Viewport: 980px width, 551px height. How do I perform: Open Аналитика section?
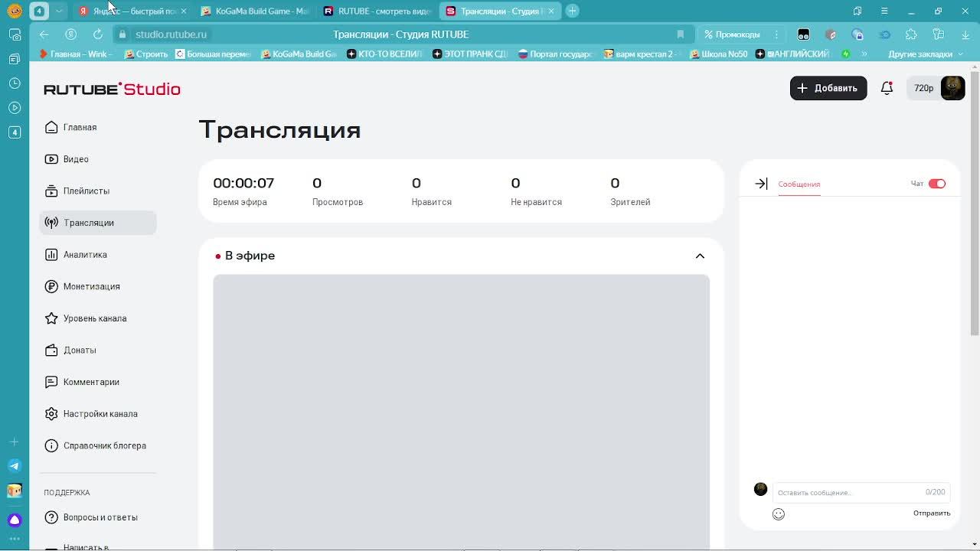pyautogui.click(x=98, y=255)
